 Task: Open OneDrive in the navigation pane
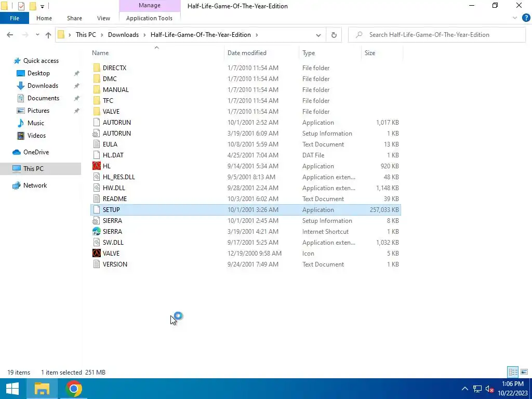36,152
